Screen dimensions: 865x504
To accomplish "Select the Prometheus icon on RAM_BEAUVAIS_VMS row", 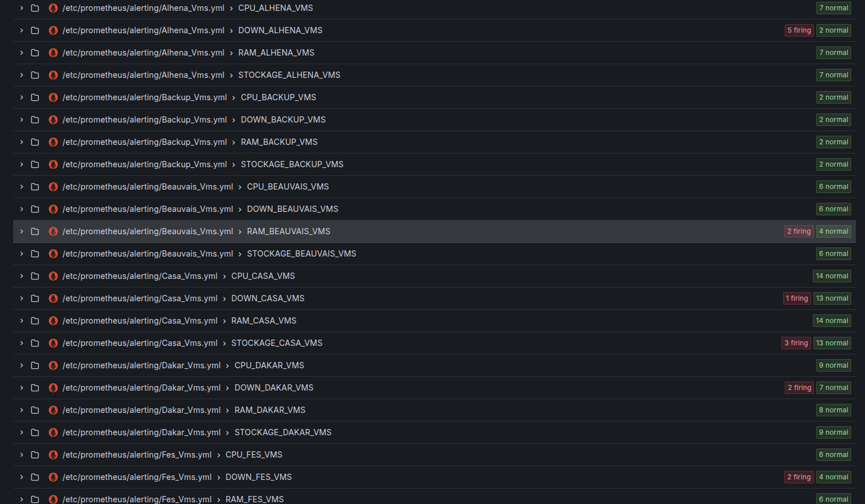I will (x=53, y=231).
